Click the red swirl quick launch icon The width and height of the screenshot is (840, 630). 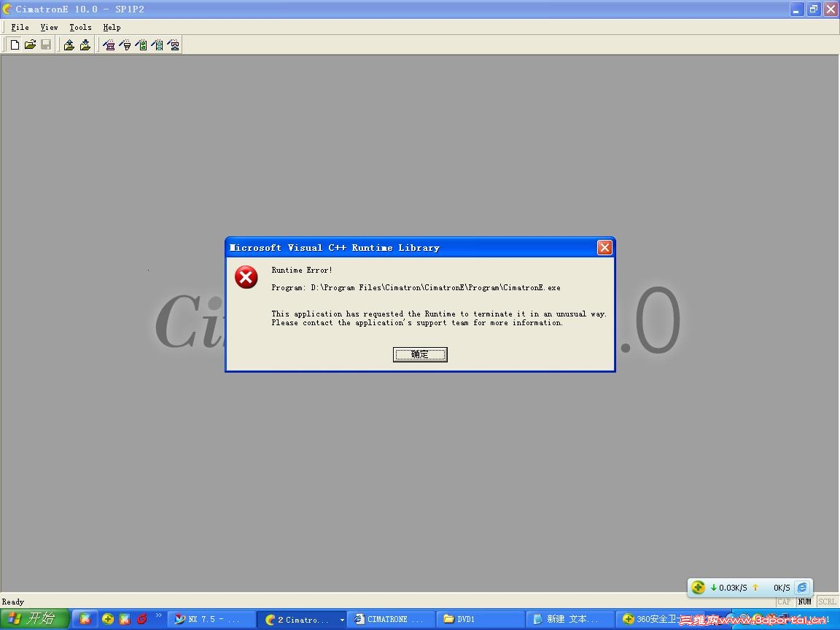[x=142, y=619]
